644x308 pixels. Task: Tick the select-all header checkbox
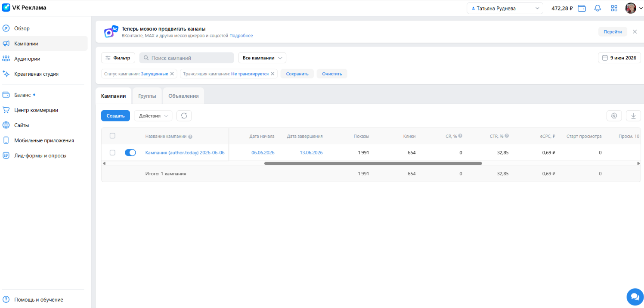pyautogui.click(x=112, y=136)
